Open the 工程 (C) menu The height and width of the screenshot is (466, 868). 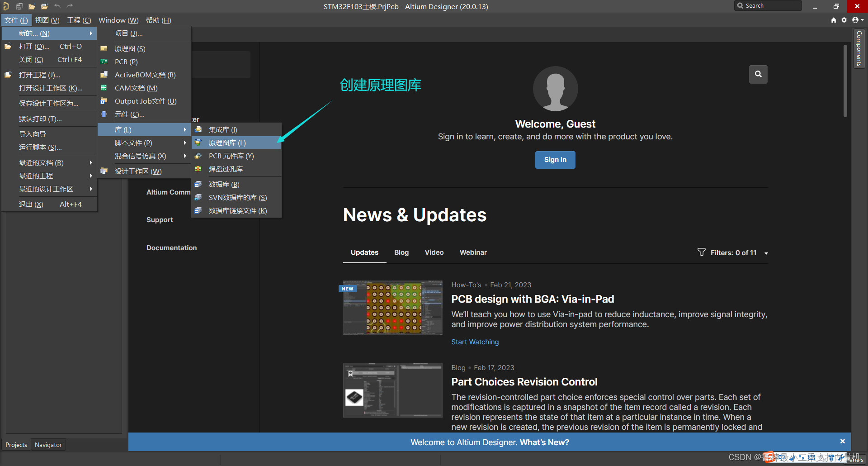click(79, 20)
